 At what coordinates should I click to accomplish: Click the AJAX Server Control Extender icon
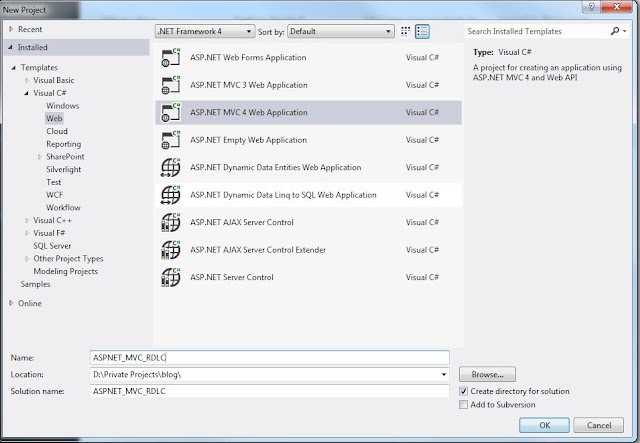pyautogui.click(x=171, y=249)
